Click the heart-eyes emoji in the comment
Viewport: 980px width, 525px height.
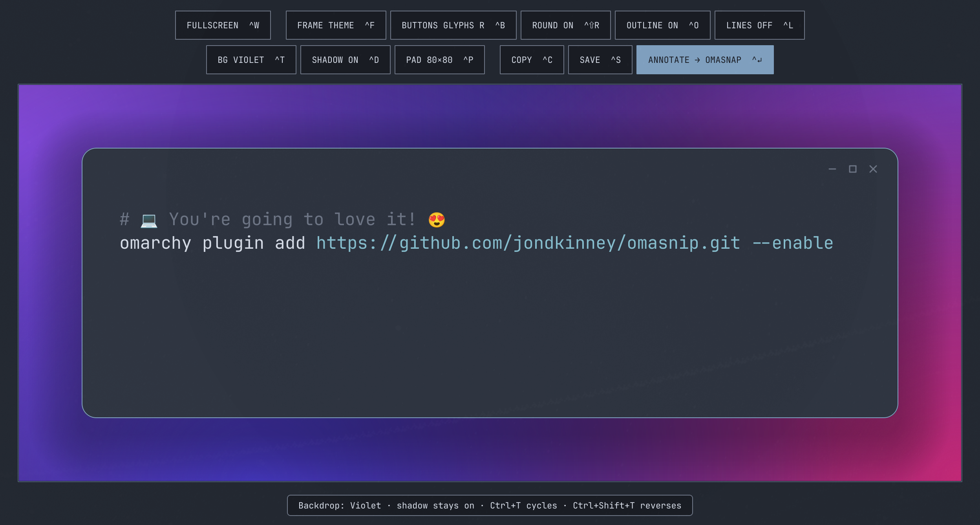pos(437,220)
